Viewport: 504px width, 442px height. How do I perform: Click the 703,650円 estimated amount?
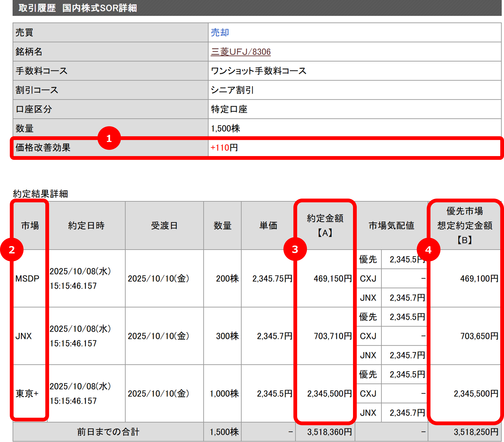pyautogui.click(x=479, y=336)
